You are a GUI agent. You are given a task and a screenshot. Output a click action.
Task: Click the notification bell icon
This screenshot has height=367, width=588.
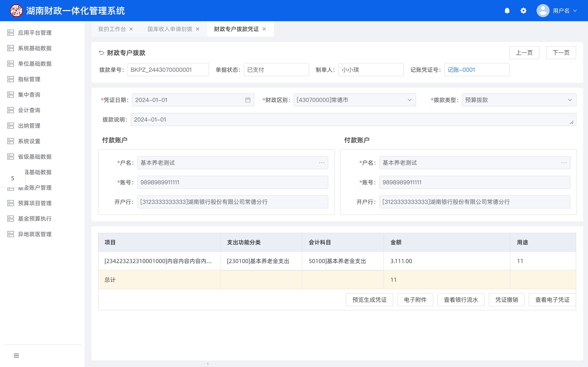click(507, 11)
